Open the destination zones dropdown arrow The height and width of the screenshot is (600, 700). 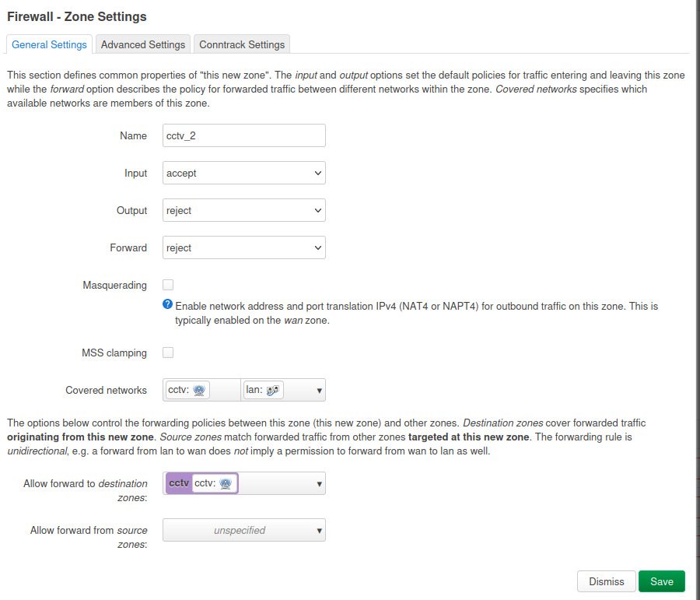(x=319, y=484)
